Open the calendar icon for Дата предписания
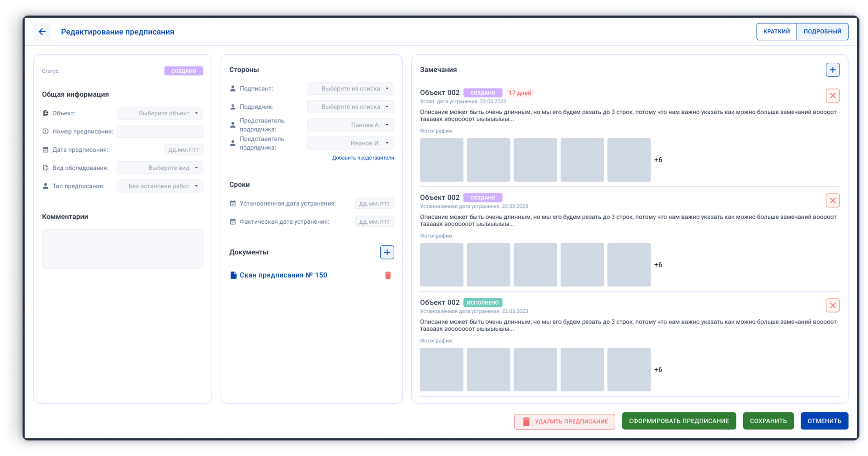 click(x=45, y=150)
